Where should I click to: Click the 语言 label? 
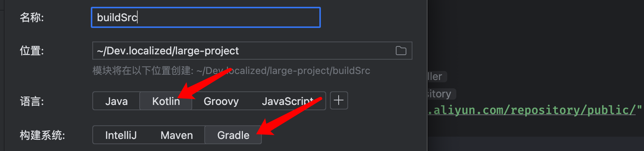point(32,101)
